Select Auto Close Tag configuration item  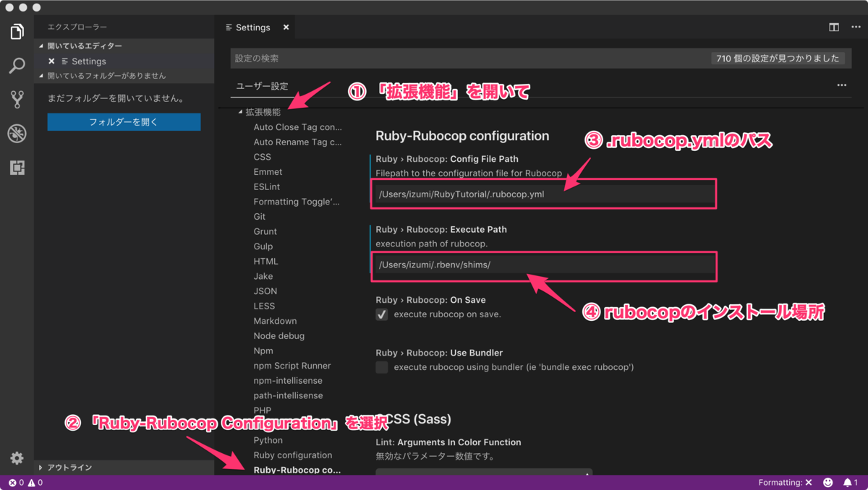click(x=298, y=127)
